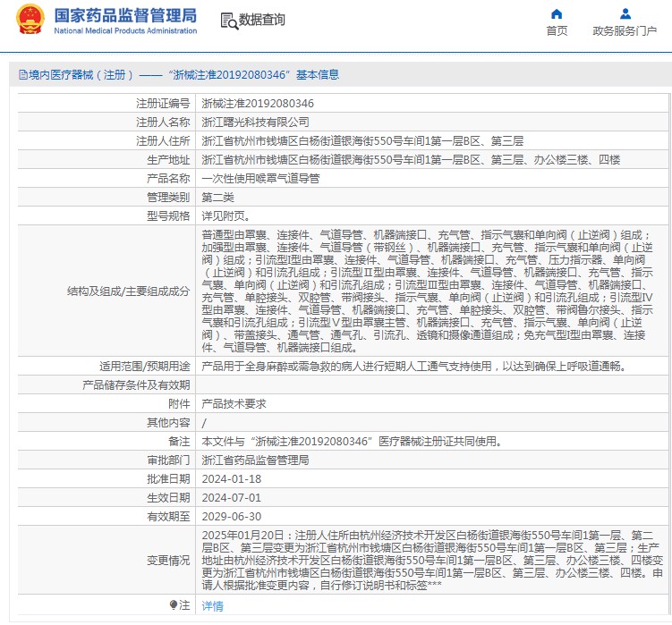Select 浙江省药品监督管理局 approval department
The width and height of the screenshot is (672, 625).
(x=255, y=460)
